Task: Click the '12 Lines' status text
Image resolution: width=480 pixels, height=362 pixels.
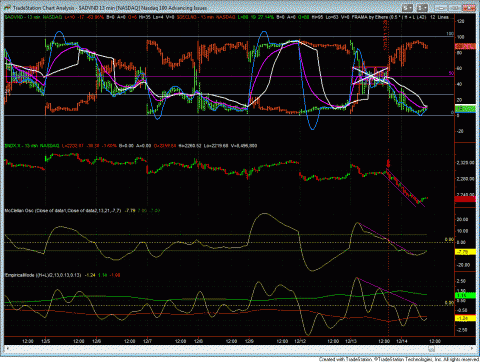Action: click(x=439, y=17)
